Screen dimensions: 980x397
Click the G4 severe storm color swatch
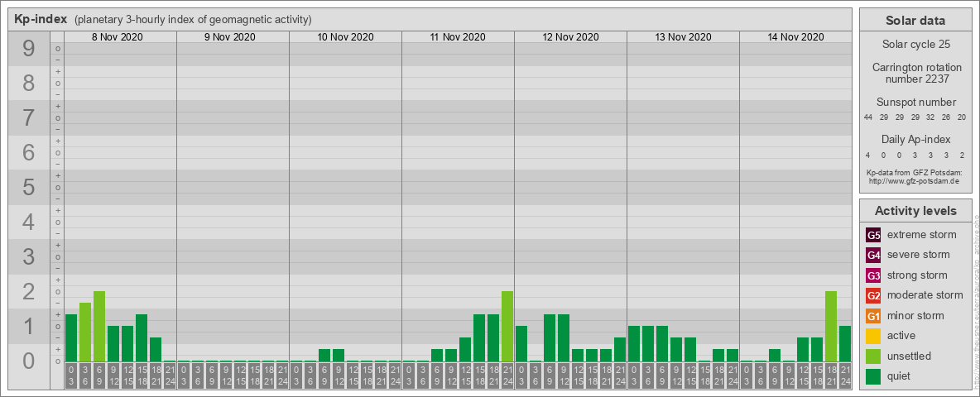tap(873, 256)
